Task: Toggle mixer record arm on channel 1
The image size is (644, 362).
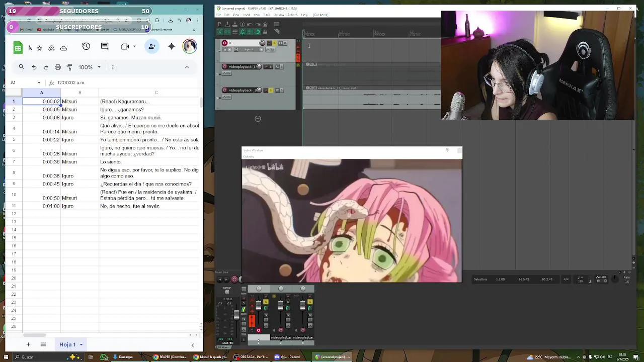Action: (259, 330)
